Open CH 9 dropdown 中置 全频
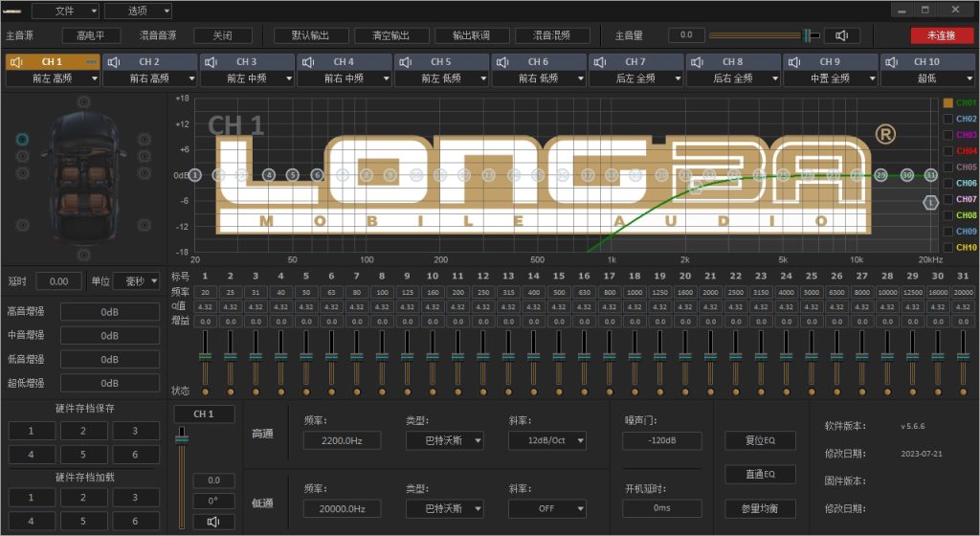Image resolution: width=980 pixels, height=536 pixels. click(830, 78)
